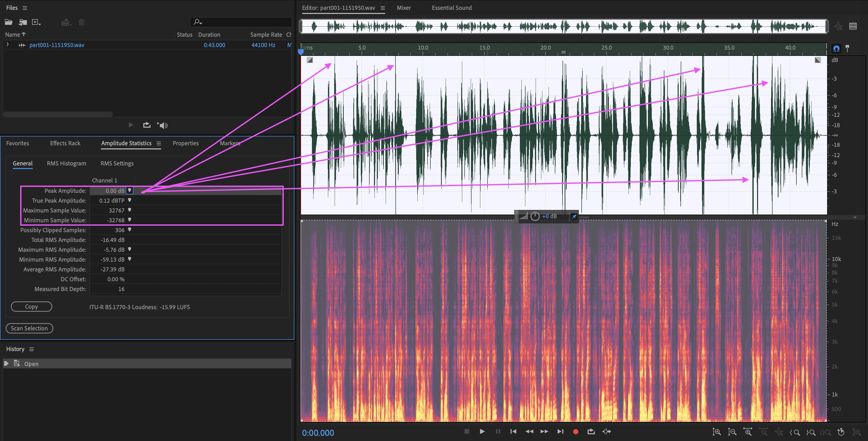The height and width of the screenshot is (441, 868).
Task: Click the Record button
Action: (575, 432)
